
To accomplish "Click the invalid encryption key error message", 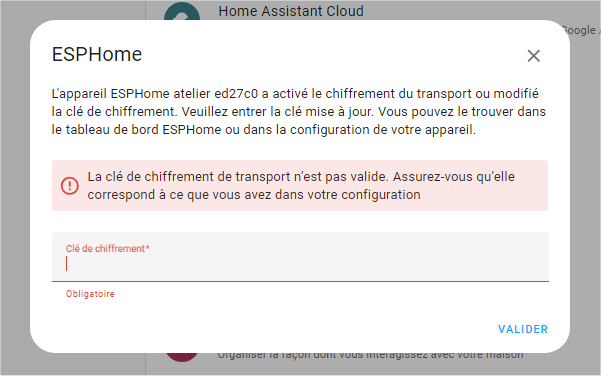I will coord(301,186).
